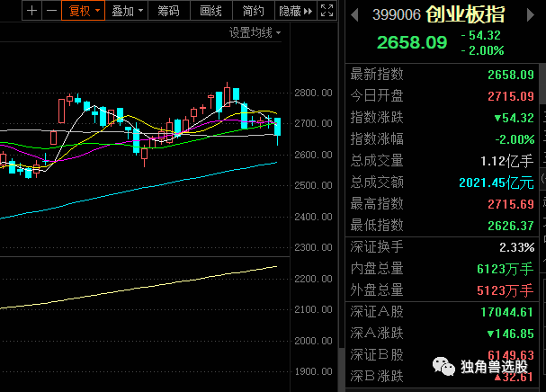
Task: Click 最高指数 value 2715.69
Action: coord(511,204)
